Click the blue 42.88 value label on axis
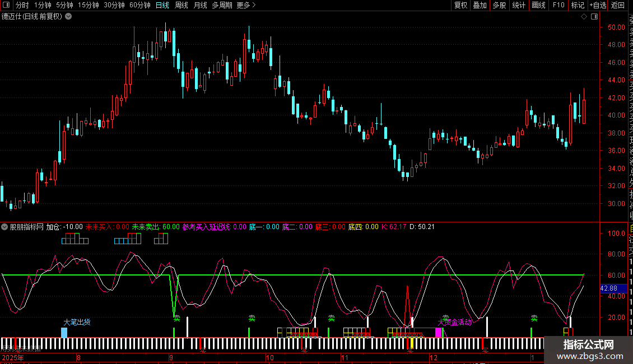 [608, 288]
